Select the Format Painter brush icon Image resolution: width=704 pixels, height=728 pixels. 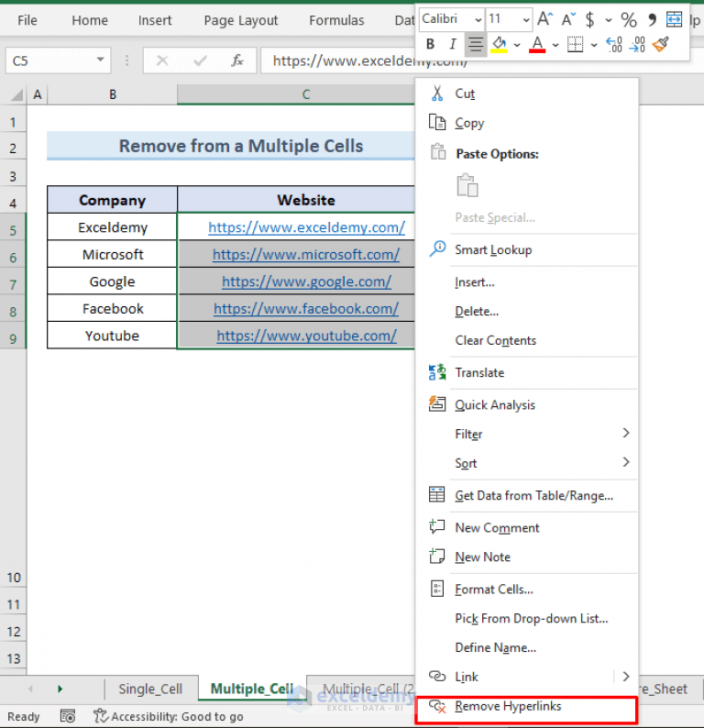pos(661,45)
